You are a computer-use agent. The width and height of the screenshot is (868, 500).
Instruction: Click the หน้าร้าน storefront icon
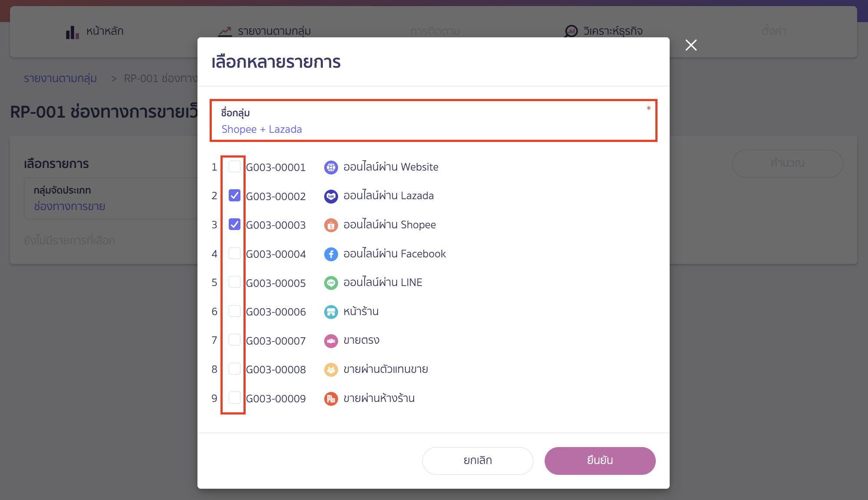point(331,312)
